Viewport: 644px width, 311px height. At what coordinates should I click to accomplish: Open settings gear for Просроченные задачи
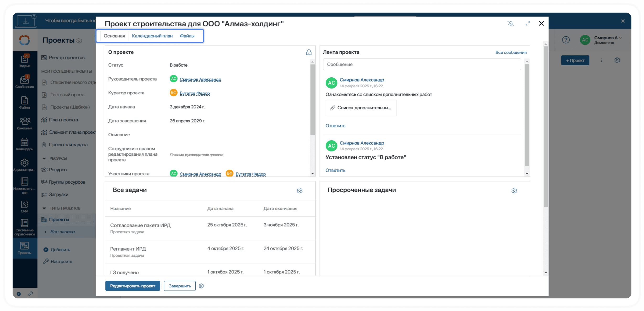pos(514,191)
